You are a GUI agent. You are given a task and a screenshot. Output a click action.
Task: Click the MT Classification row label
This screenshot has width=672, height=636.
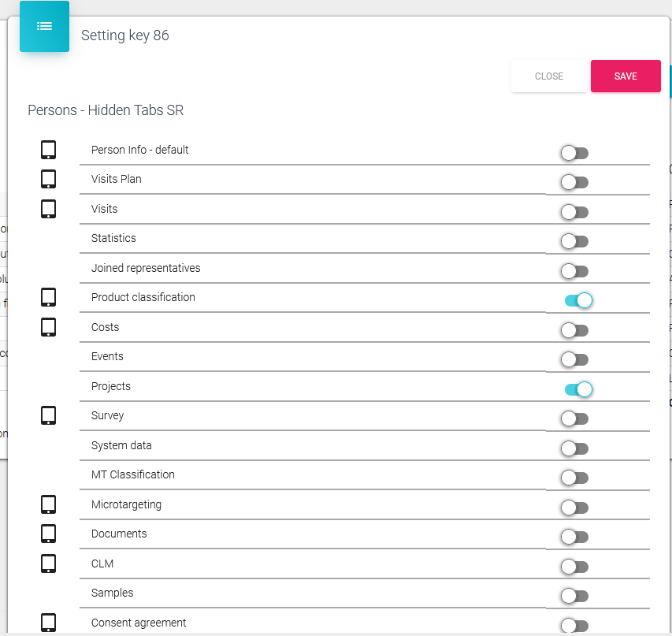click(x=133, y=474)
